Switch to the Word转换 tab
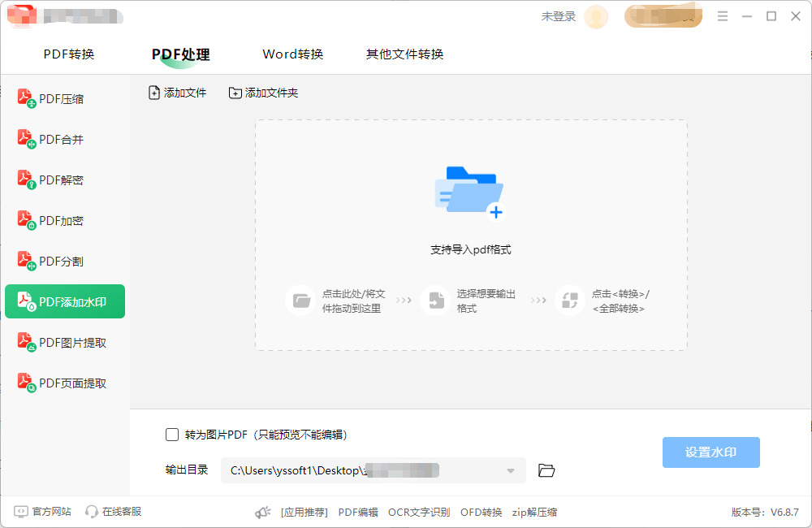This screenshot has width=812, height=528. (293, 54)
